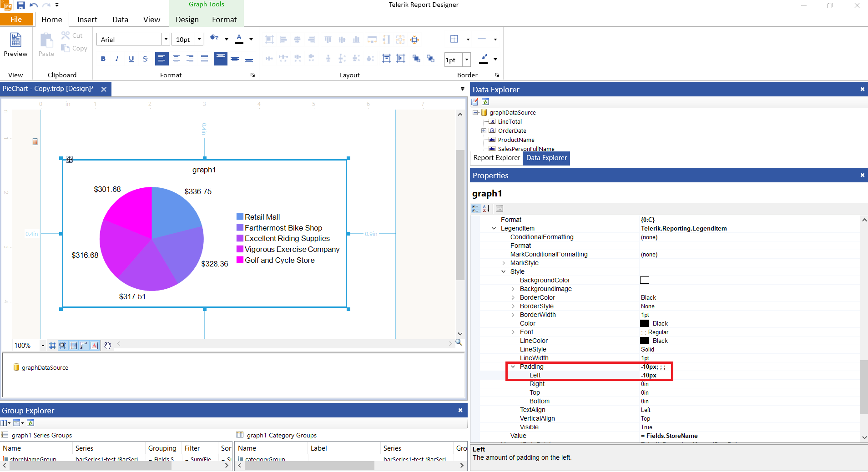
Task: Switch to the View ribbon tab
Action: [x=151, y=20]
